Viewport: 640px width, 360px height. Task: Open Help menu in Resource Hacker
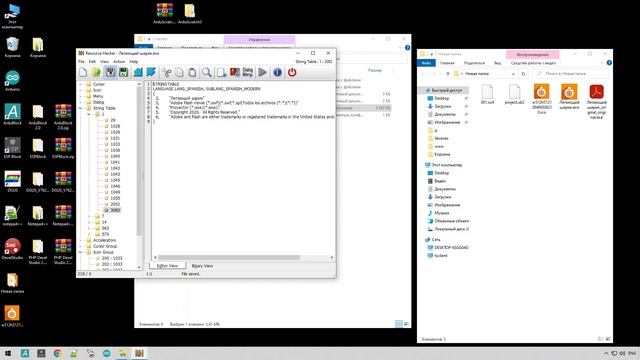[x=133, y=62]
